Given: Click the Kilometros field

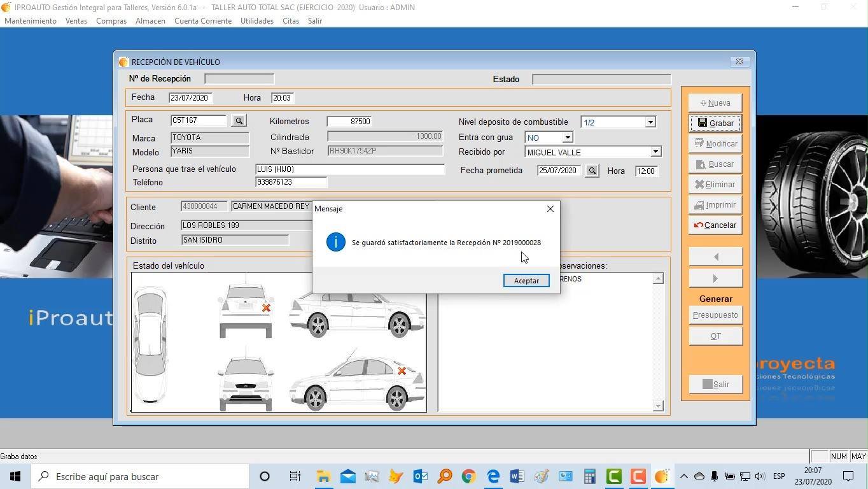Looking at the screenshot, I should coord(349,122).
